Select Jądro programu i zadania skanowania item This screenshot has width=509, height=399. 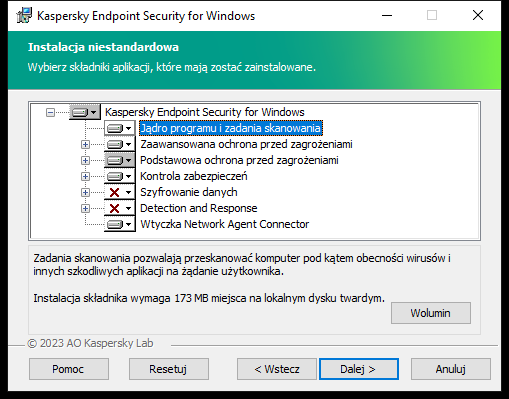(231, 128)
